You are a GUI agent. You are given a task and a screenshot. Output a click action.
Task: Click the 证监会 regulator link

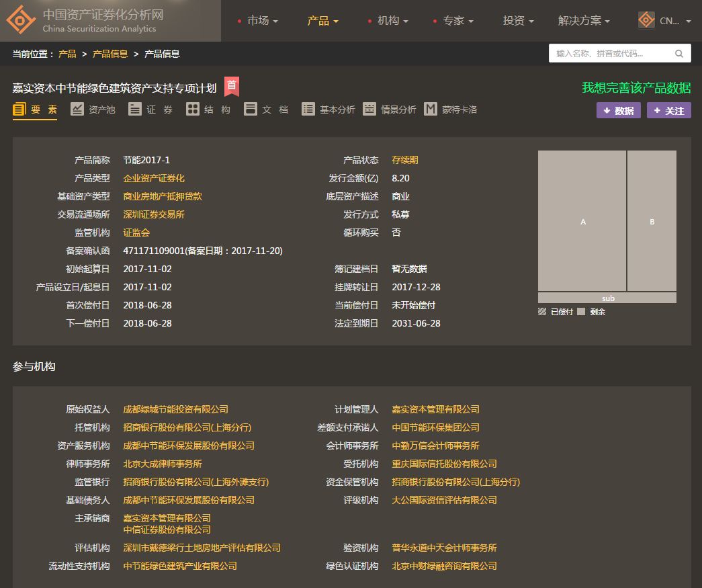tap(136, 233)
